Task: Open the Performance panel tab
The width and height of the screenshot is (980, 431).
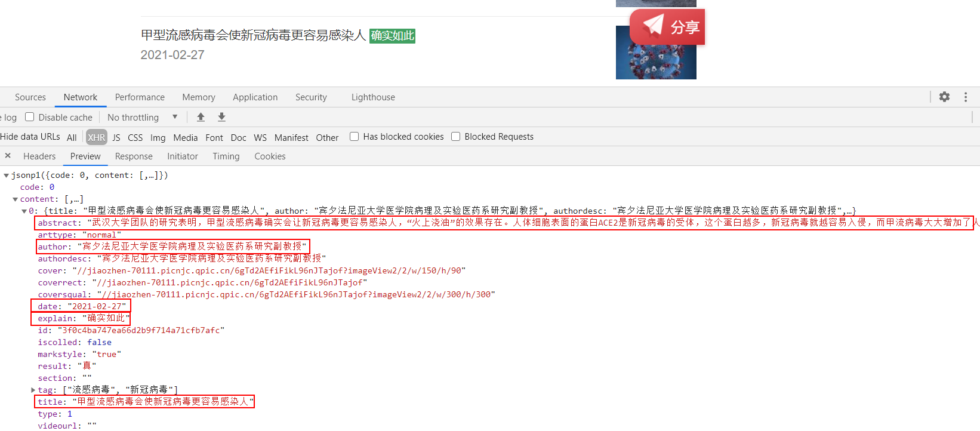Action: point(140,97)
